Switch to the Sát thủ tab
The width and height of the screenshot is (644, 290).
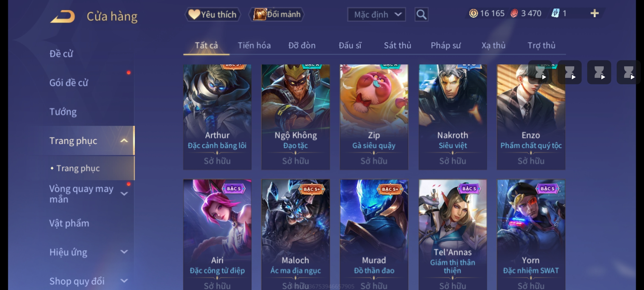pyautogui.click(x=397, y=45)
